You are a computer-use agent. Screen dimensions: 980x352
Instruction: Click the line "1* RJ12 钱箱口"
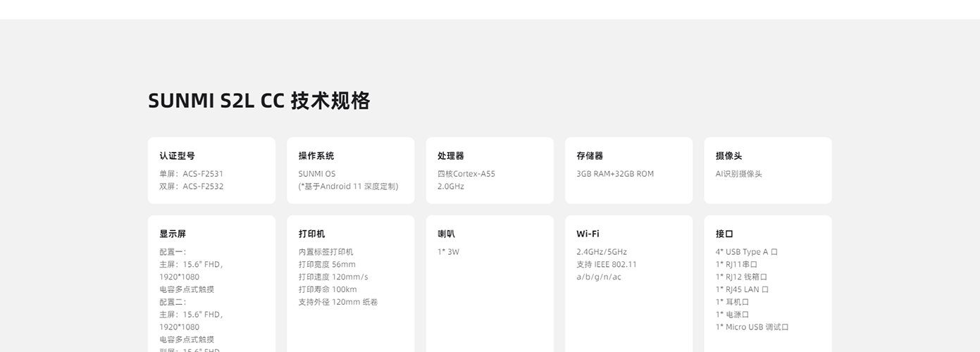coord(742,277)
